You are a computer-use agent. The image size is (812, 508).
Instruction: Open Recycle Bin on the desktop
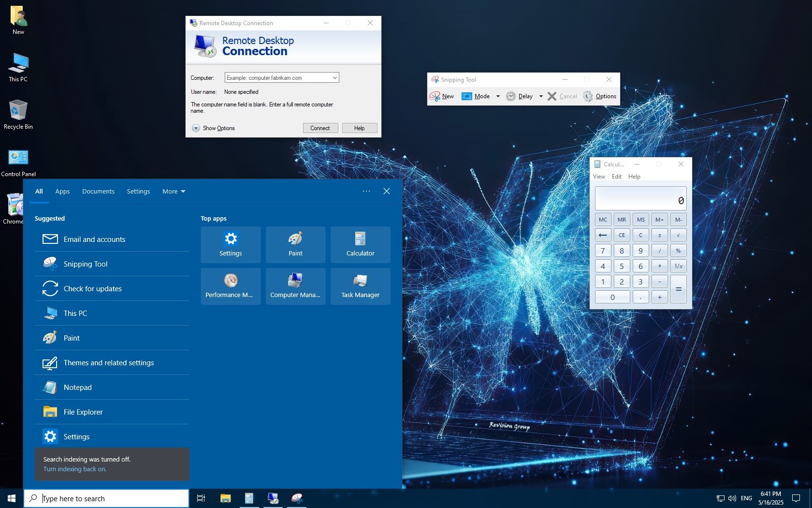(18, 114)
